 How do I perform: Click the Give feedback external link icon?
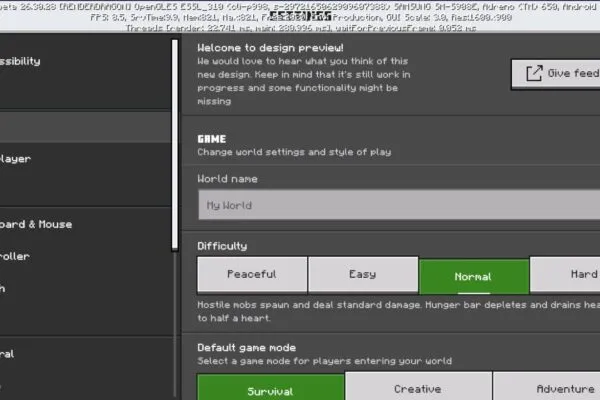coord(534,73)
